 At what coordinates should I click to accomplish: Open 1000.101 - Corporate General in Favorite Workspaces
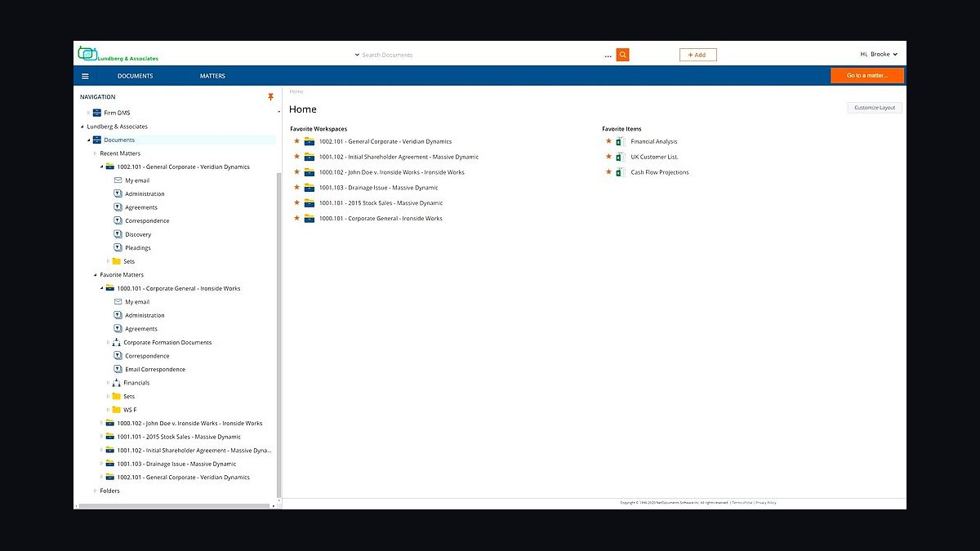381,219
